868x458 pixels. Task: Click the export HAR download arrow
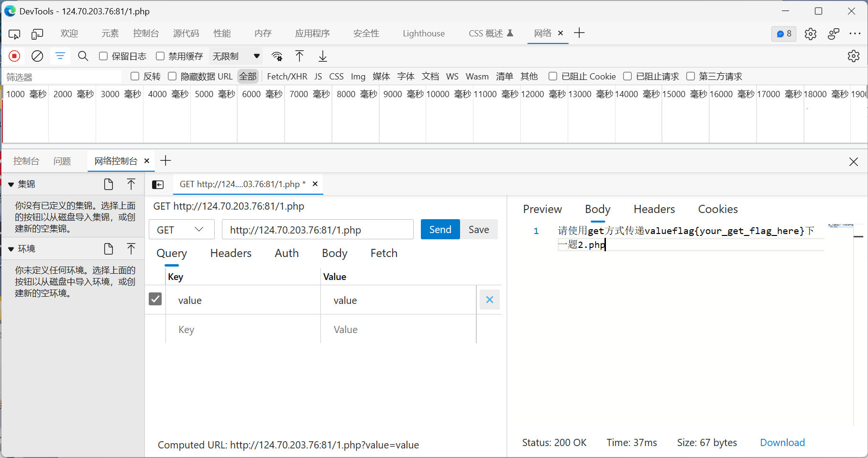(323, 56)
